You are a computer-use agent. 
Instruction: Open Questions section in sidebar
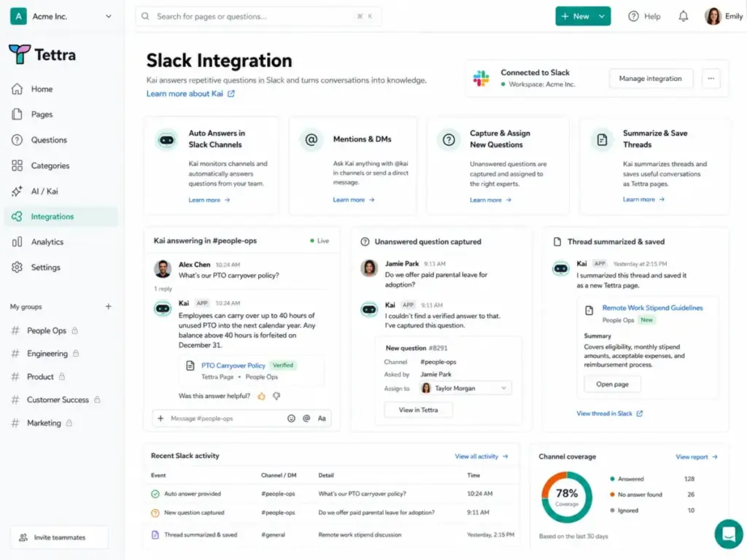(39, 140)
